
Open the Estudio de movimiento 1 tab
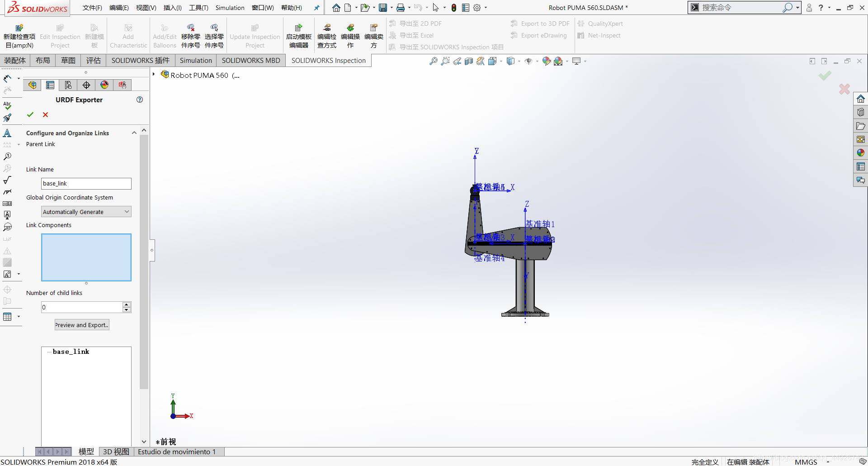[177, 452]
